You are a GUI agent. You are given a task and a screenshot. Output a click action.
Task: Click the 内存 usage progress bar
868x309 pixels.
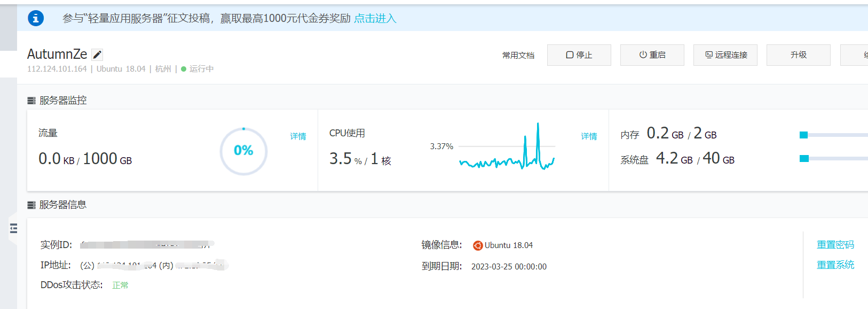point(833,135)
